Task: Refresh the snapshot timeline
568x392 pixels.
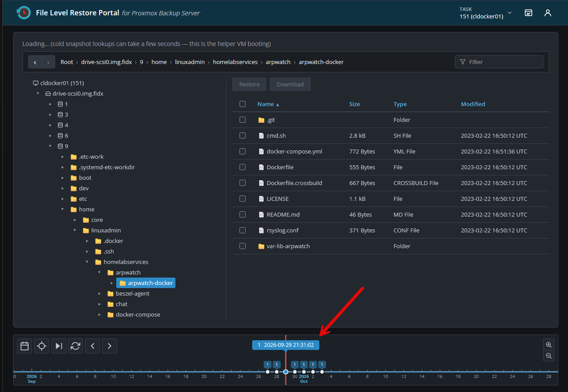Action: [x=75, y=346]
